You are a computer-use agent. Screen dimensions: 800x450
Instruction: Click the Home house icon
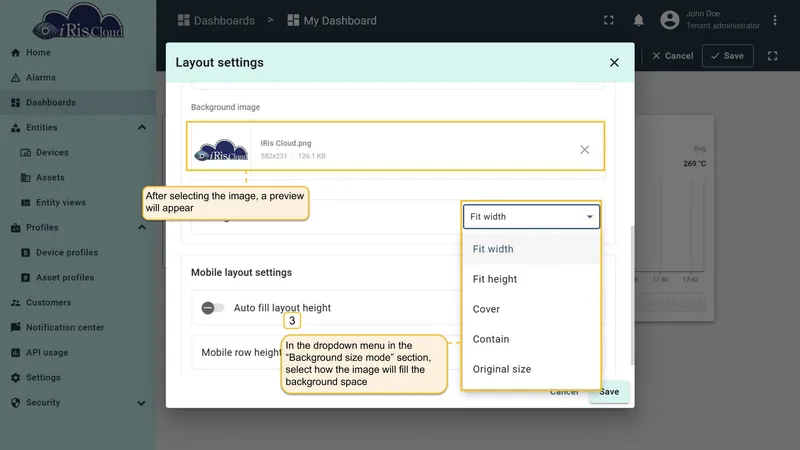pyautogui.click(x=15, y=53)
